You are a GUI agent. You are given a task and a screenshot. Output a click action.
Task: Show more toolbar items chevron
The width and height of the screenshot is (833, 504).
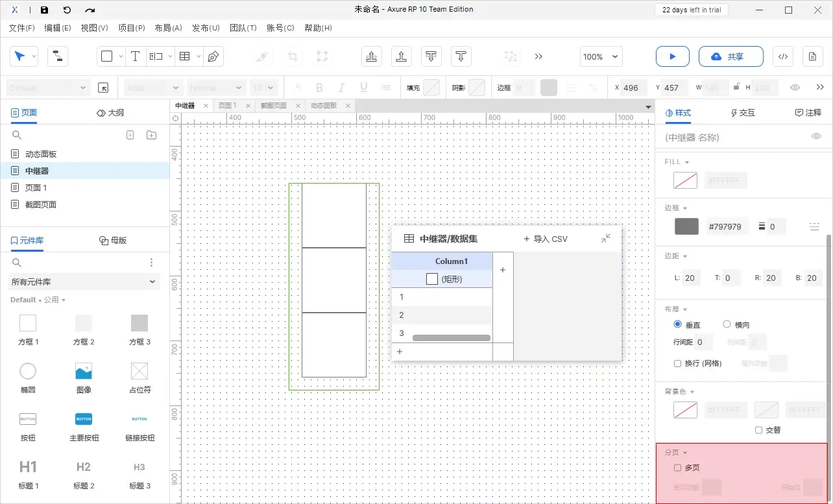coord(538,56)
